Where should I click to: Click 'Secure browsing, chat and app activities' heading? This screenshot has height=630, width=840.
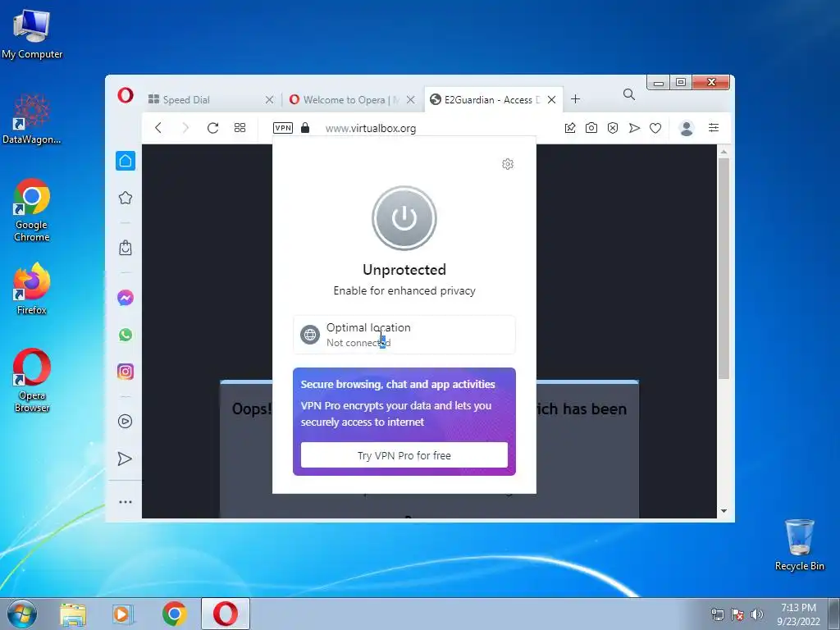coord(398,384)
